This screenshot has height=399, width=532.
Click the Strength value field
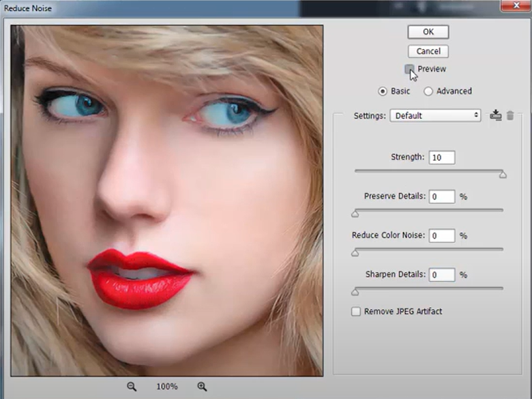point(442,157)
